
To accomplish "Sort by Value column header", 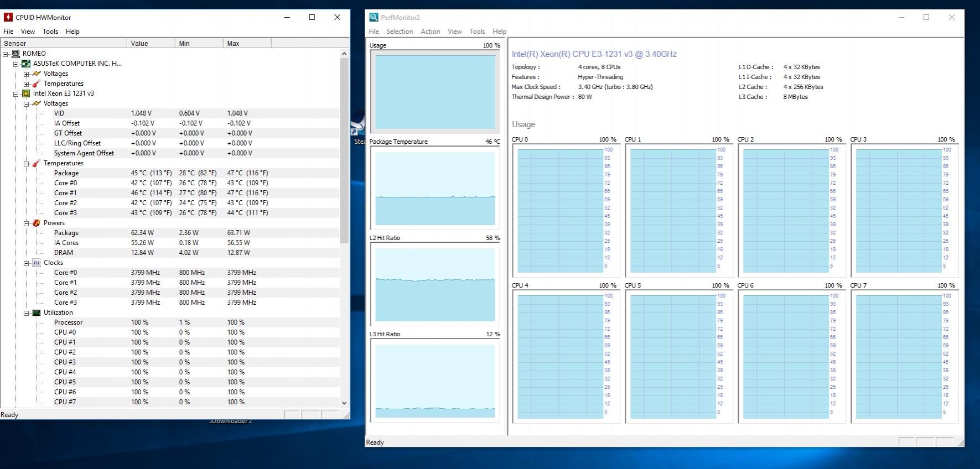I will point(151,43).
